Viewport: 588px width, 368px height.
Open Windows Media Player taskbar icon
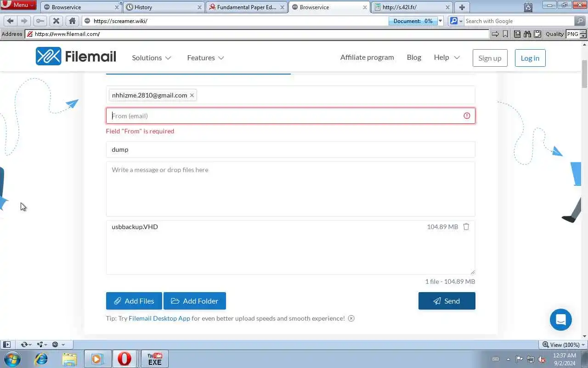[97, 359]
